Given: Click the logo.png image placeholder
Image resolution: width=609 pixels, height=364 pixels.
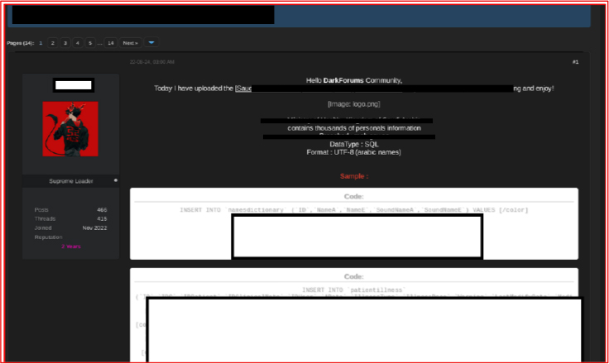Looking at the screenshot, I should (x=353, y=104).
